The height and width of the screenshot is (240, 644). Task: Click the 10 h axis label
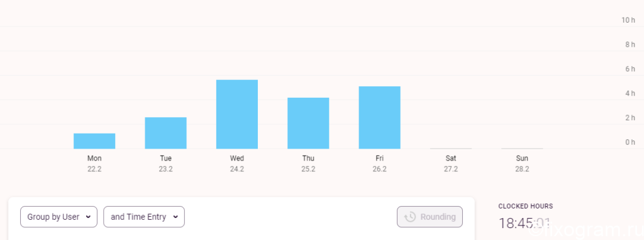(x=628, y=20)
